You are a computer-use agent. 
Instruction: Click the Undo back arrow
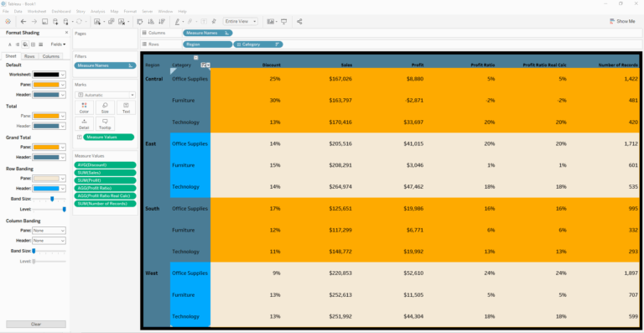tap(23, 21)
